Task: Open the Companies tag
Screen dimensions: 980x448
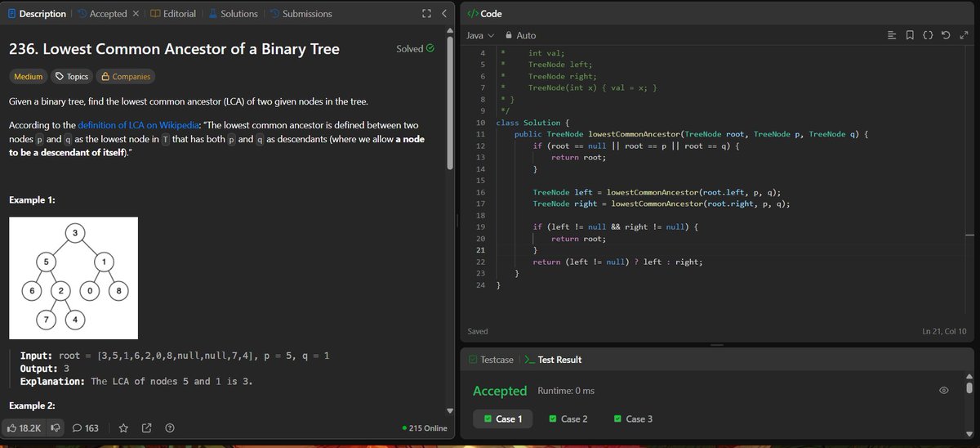Action: click(124, 77)
